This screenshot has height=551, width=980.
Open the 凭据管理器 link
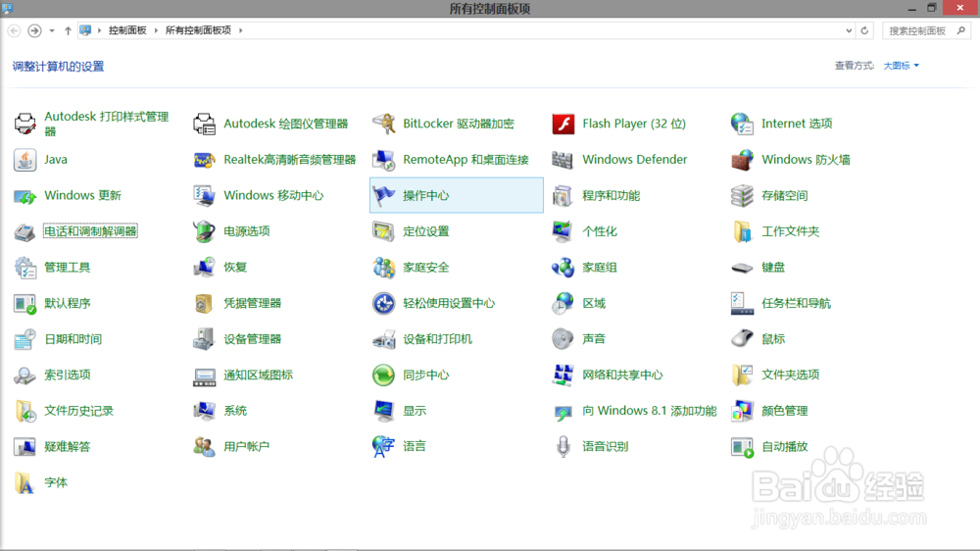(253, 303)
